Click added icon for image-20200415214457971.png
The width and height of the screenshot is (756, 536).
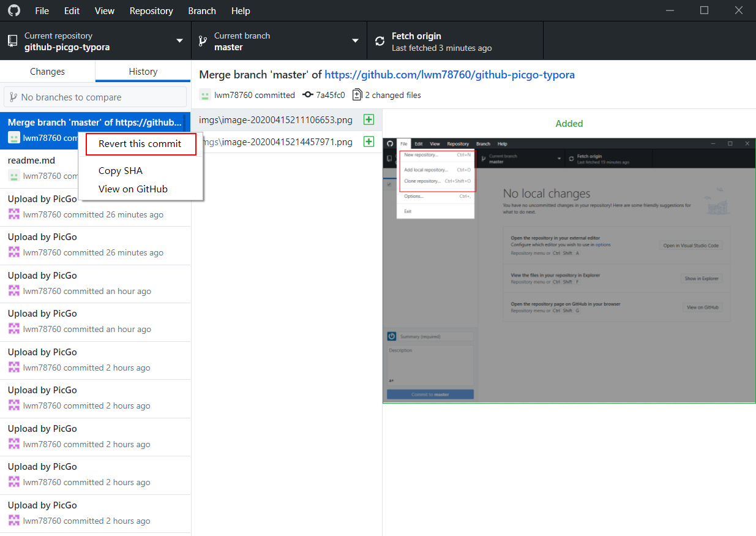[x=369, y=142]
